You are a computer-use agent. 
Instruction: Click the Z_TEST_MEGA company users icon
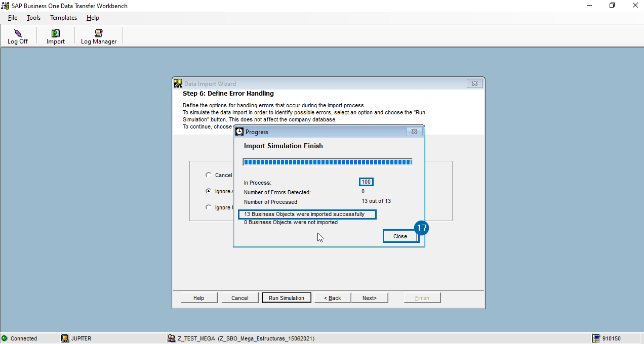pos(172,338)
